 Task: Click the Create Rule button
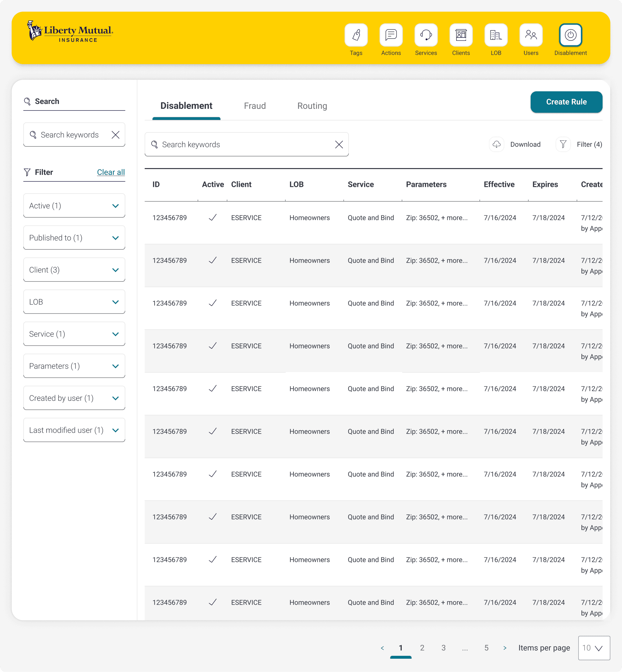(x=566, y=102)
